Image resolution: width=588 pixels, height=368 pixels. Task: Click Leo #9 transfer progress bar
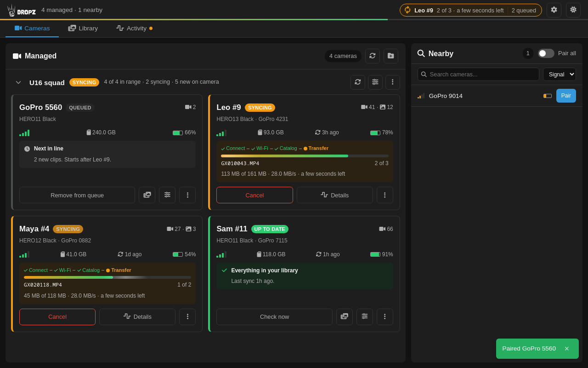tap(305, 156)
